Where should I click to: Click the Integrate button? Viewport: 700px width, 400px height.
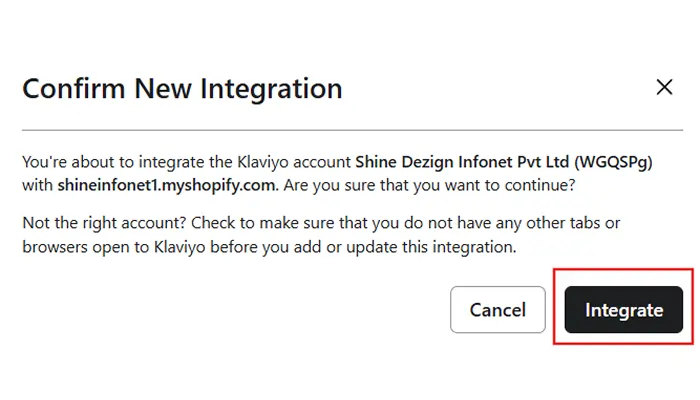coord(624,310)
